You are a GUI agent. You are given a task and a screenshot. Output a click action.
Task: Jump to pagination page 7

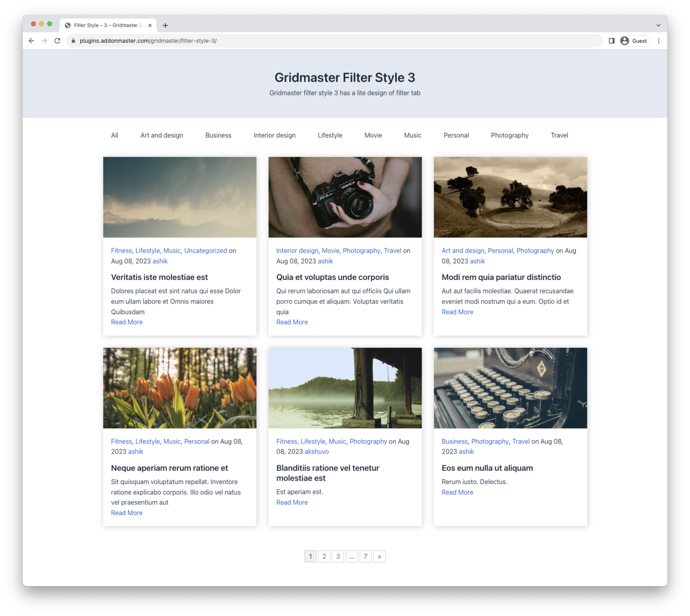[x=365, y=556]
